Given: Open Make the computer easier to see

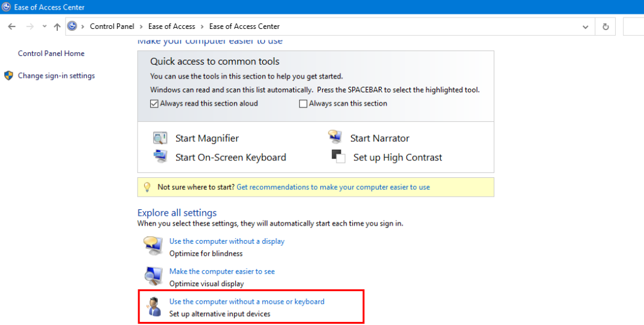Looking at the screenshot, I should point(222,271).
